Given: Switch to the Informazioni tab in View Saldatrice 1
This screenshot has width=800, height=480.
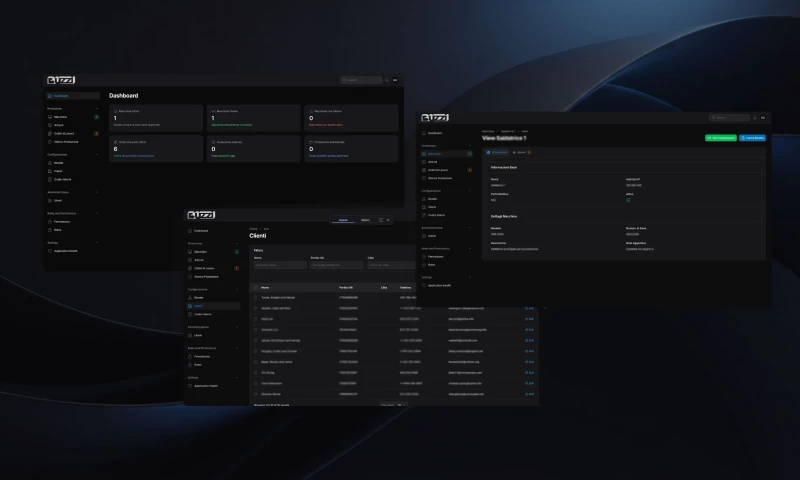Looking at the screenshot, I should (x=497, y=153).
